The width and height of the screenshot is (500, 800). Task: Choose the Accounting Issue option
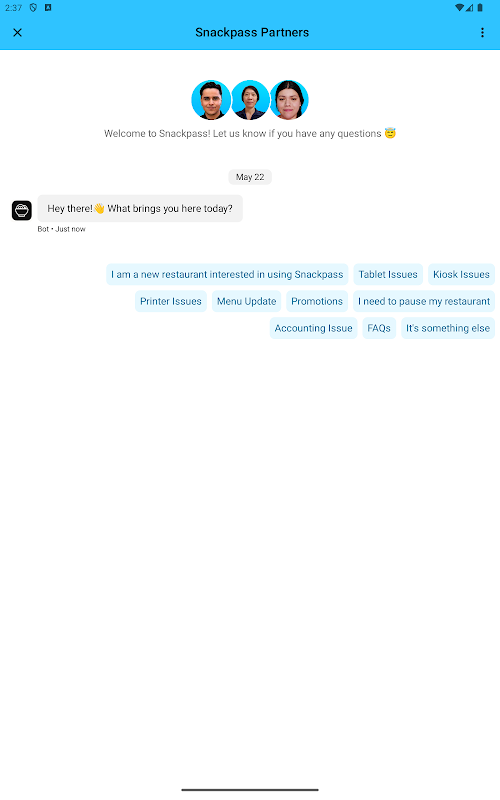click(313, 329)
